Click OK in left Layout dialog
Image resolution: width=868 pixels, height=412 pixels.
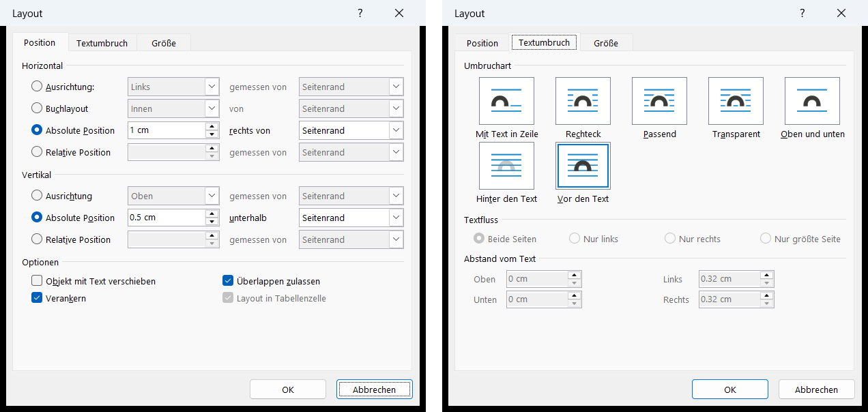click(288, 389)
